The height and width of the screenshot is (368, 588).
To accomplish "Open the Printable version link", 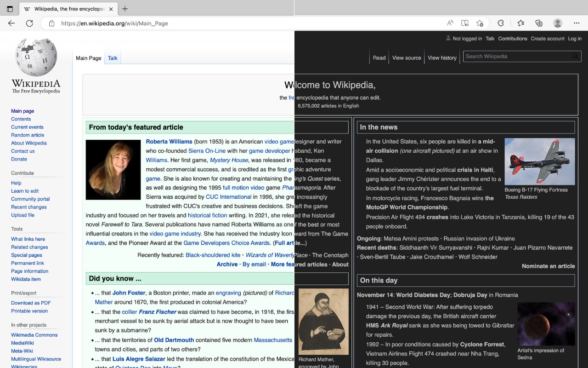I will [29, 311].
